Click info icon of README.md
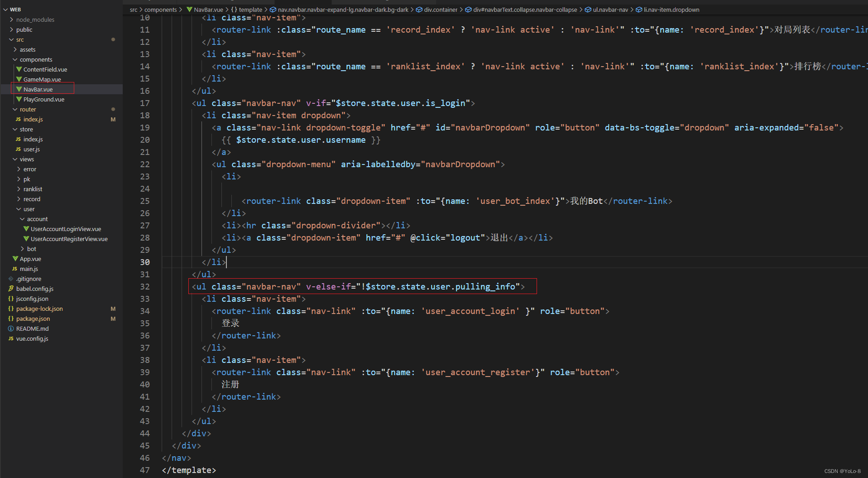868x478 pixels. 11,328
